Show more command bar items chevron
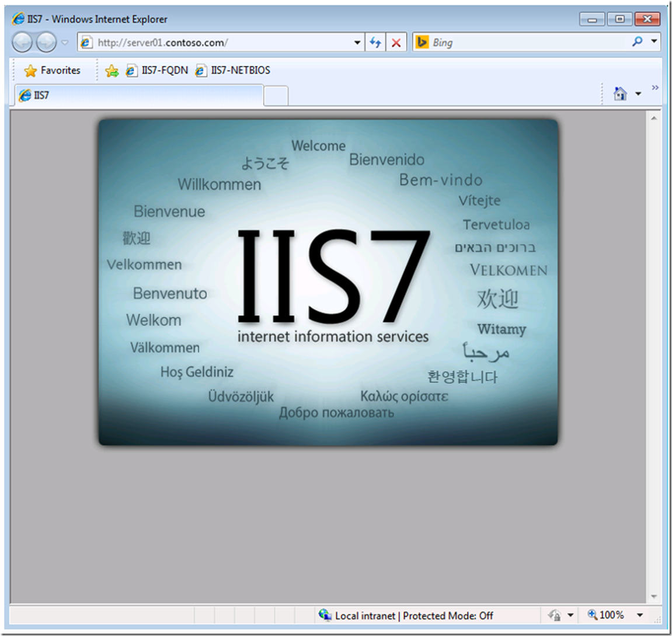The image size is (672, 636). click(x=655, y=88)
